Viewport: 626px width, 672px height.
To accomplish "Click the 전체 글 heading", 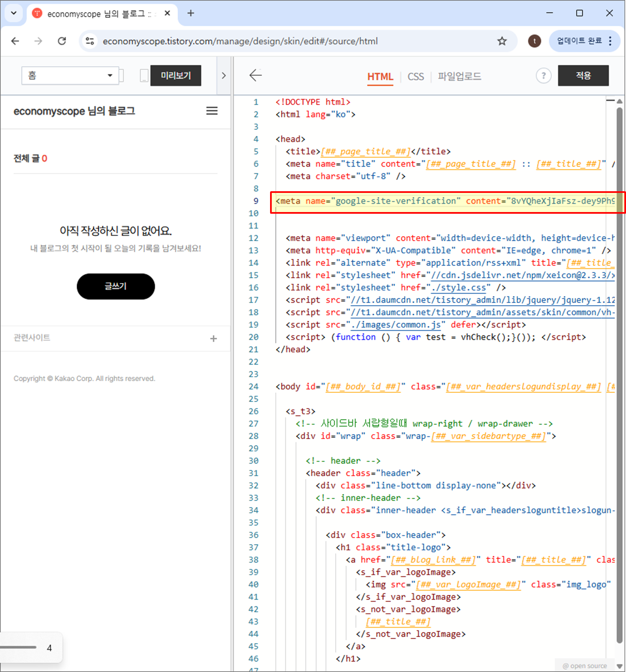I will [30, 158].
